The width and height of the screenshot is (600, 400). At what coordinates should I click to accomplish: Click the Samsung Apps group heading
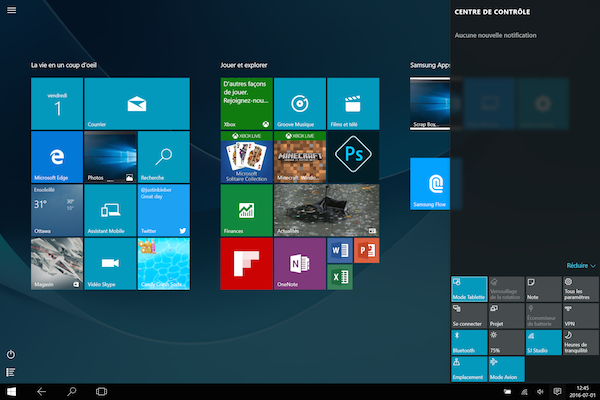coord(430,65)
